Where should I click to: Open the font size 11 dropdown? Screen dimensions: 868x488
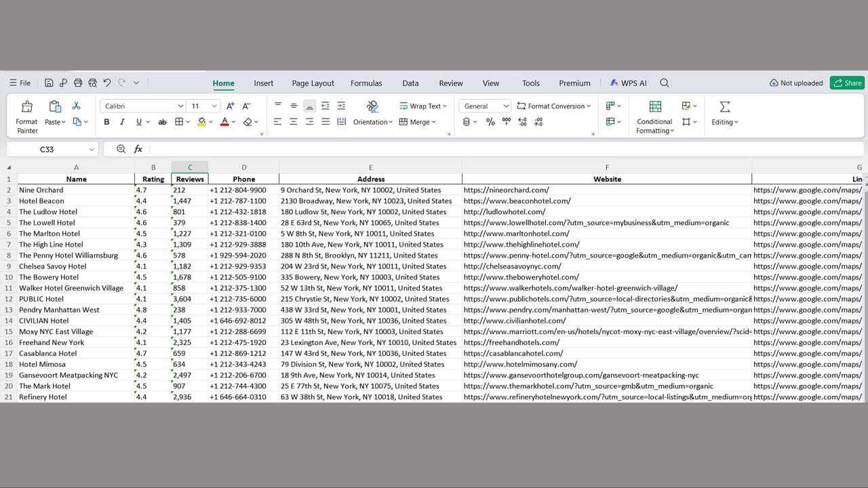click(x=214, y=106)
